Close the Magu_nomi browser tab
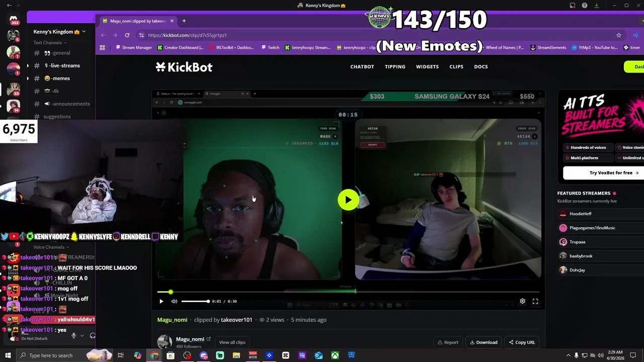Viewport: 644px width, 362px height. coord(172,21)
